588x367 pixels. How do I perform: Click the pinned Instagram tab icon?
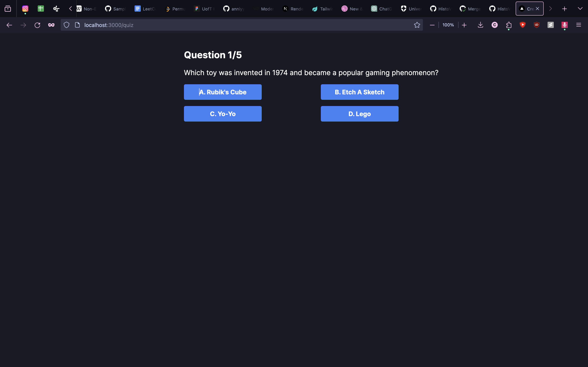(x=25, y=9)
